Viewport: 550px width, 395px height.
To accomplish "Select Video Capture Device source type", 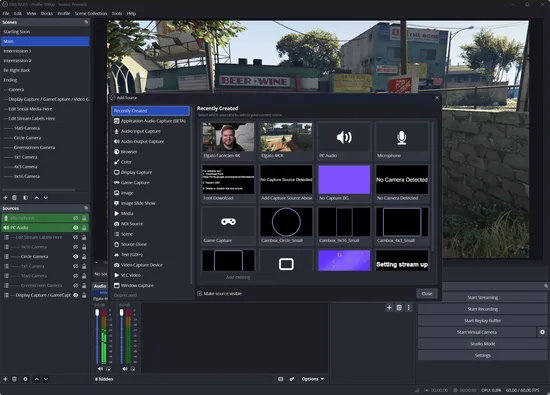I will click(x=150, y=265).
